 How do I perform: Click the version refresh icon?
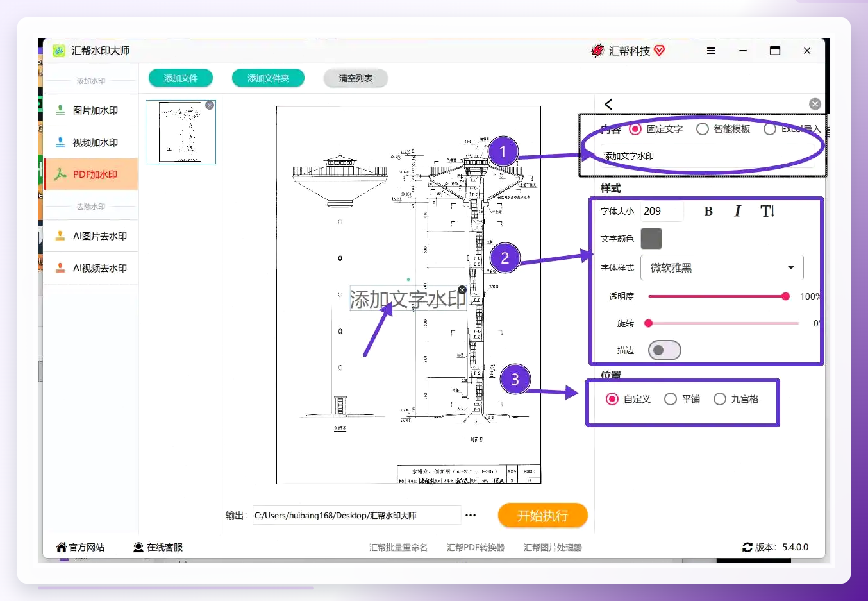[x=747, y=547]
